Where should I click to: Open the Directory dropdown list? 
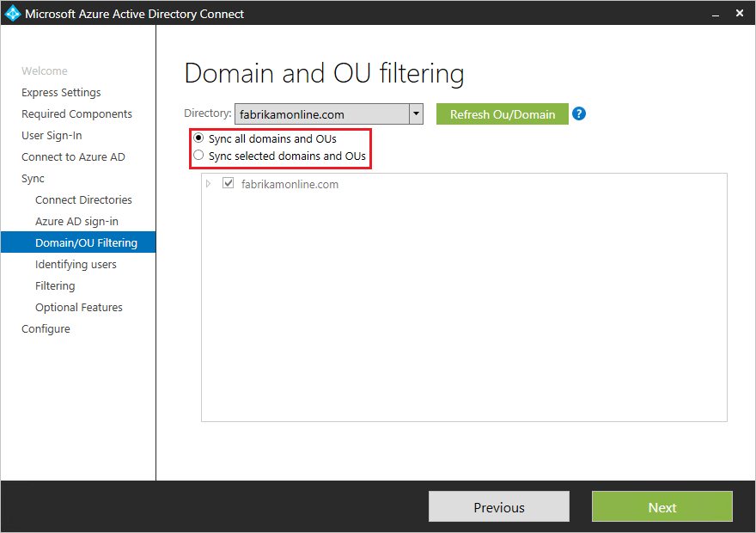point(416,114)
